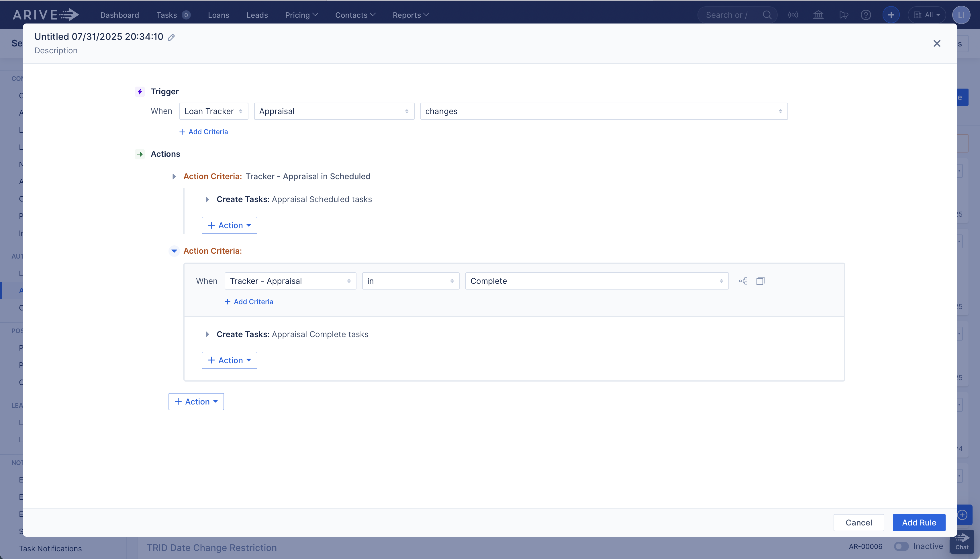
Task: Switch to the Loans section
Action: (x=218, y=15)
